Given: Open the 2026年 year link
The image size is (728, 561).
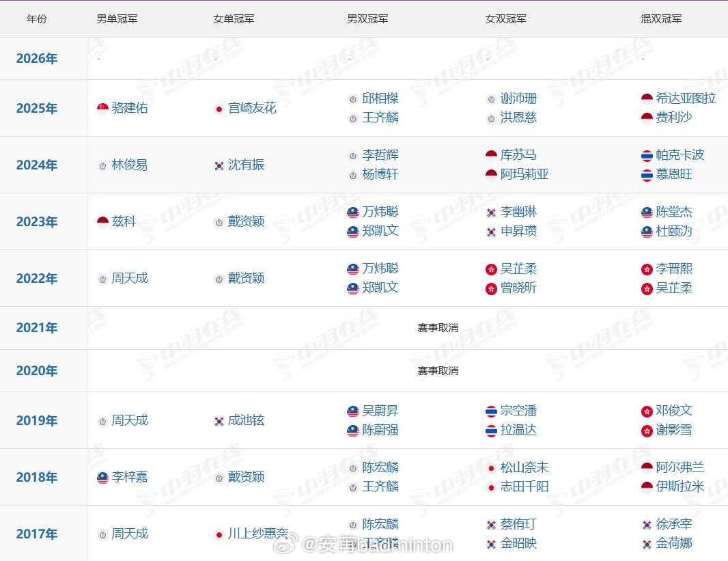Looking at the screenshot, I should (37, 59).
